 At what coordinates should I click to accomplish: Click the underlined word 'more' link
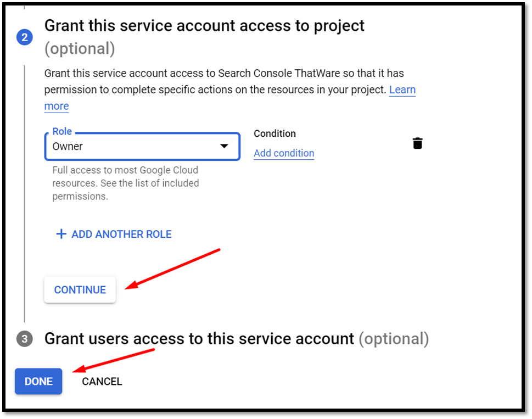click(x=57, y=106)
